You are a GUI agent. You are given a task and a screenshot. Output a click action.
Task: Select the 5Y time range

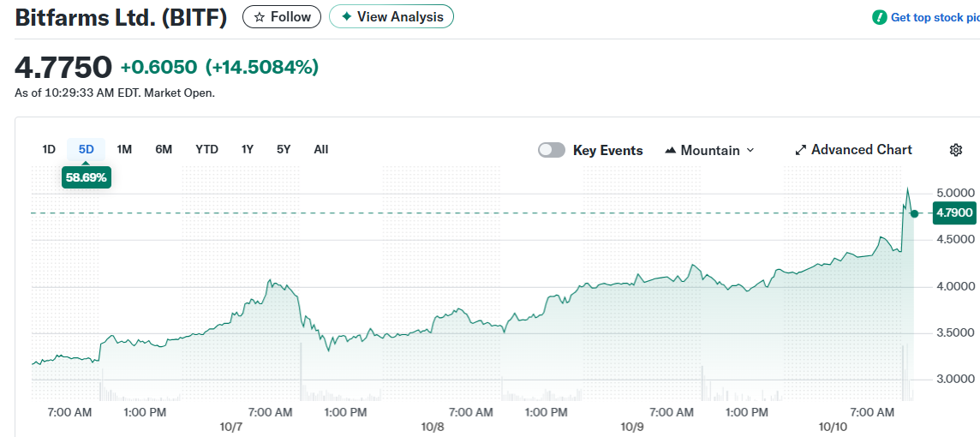coord(284,149)
